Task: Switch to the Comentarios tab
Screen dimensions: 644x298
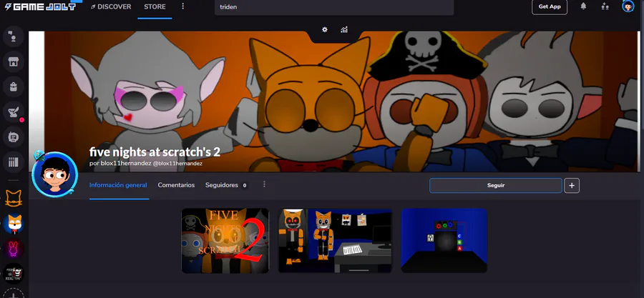Action: (176, 185)
